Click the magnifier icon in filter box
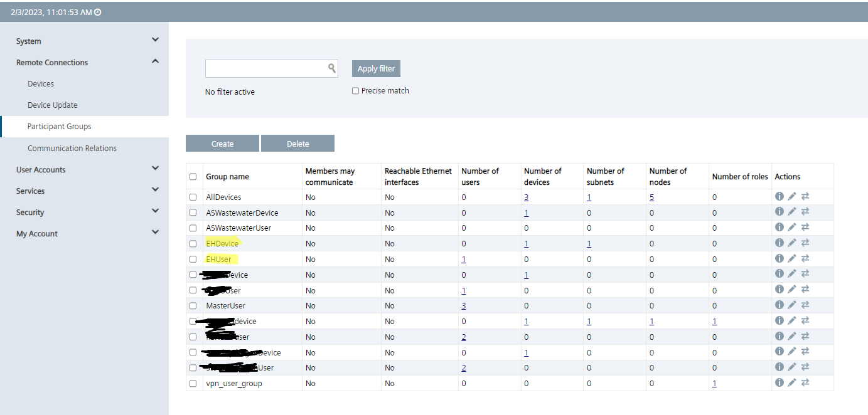The image size is (868, 415). pyautogui.click(x=332, y=68)
